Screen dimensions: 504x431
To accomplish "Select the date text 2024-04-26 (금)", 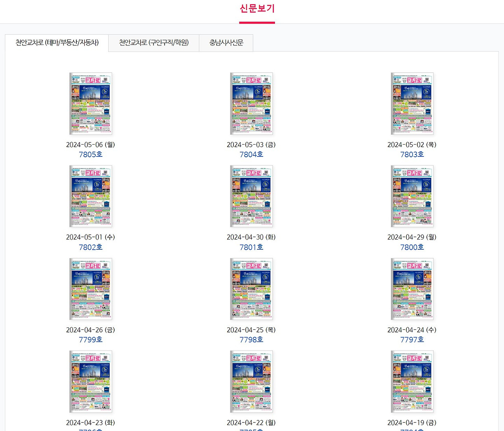I will [91, 330].
